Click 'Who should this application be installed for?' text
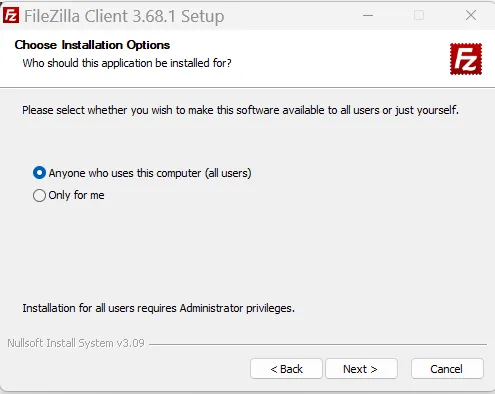Screen dimensions: 495x394 (x=127, y=63)
